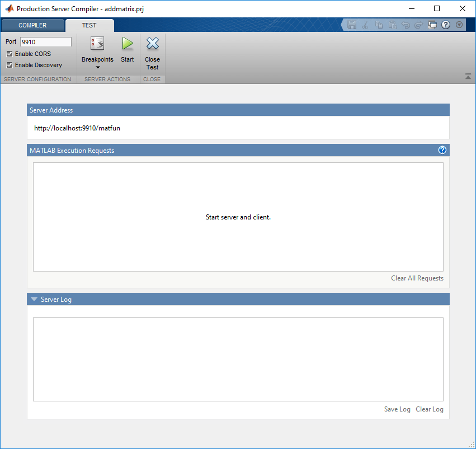Maximize the Production Server Compiler window

[437, 8]
